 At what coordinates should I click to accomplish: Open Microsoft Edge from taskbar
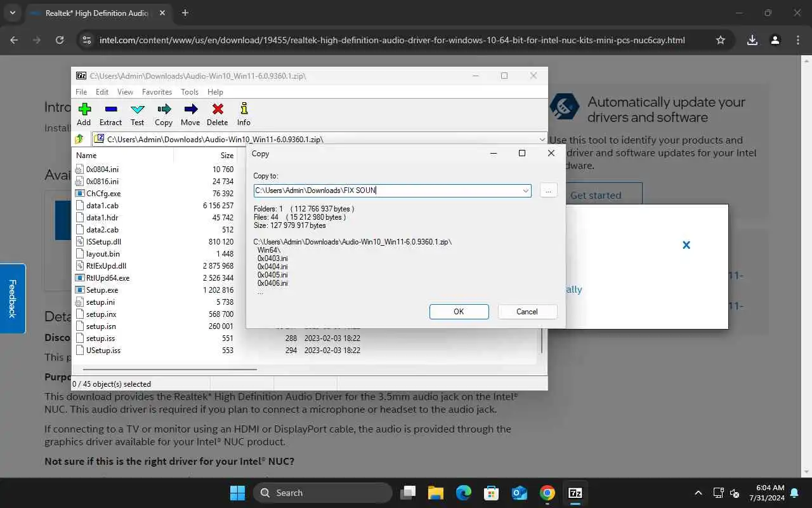(x=464, y=493)
